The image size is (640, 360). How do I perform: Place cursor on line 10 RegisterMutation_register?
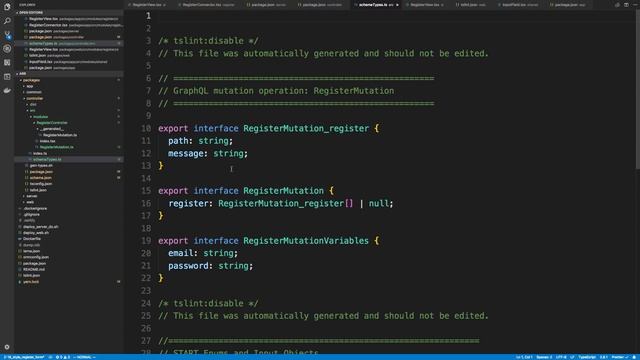coord(306,129)
